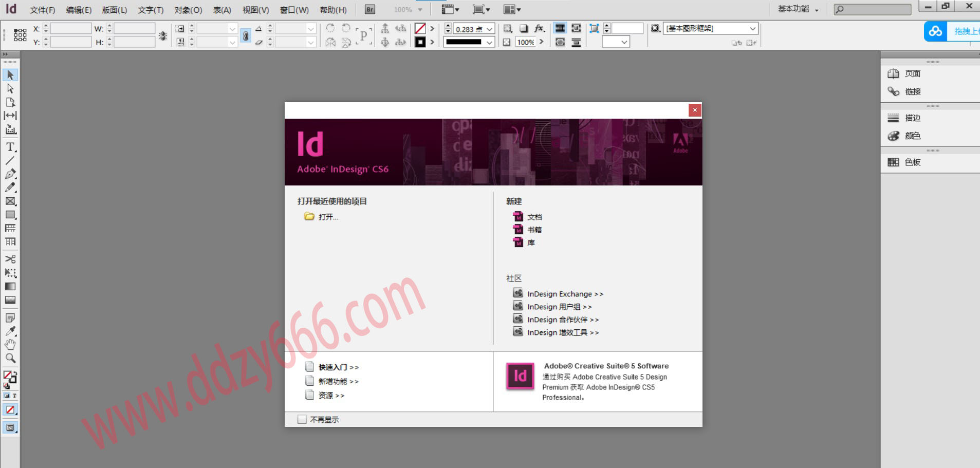The width and height of the screenshot is (980, 468).
Task: Open the fx effects icon menu
Action: tap(539, 28)
